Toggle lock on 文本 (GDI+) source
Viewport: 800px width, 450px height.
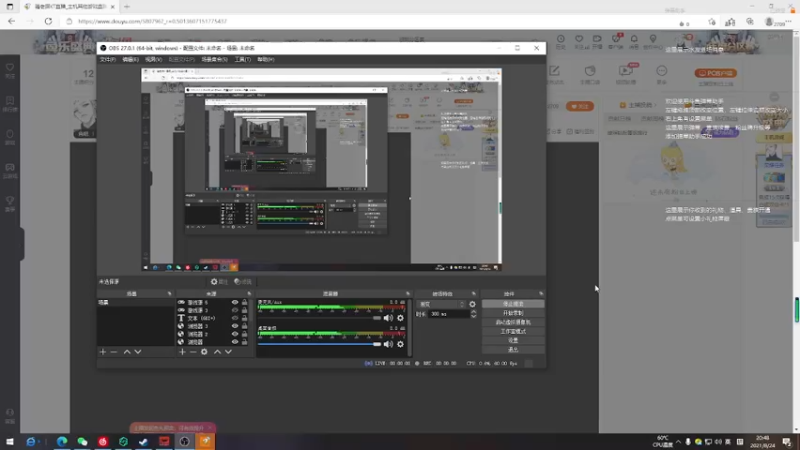244,318
